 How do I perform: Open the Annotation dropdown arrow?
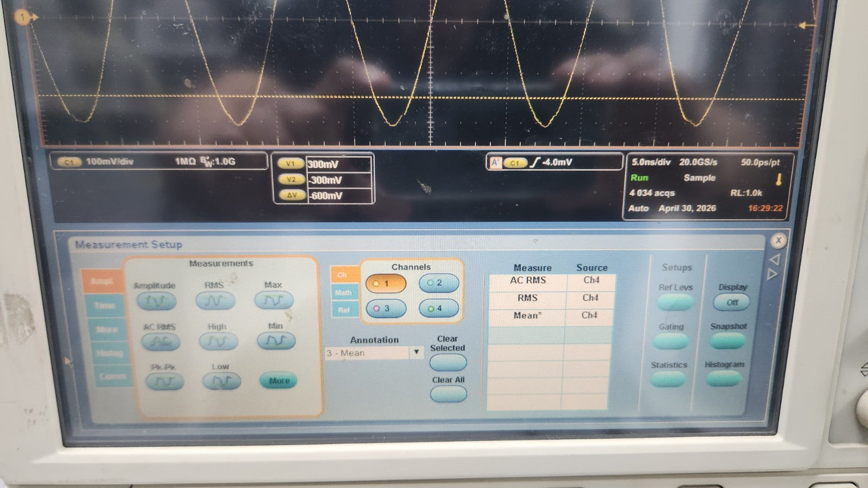click(417, 352)
